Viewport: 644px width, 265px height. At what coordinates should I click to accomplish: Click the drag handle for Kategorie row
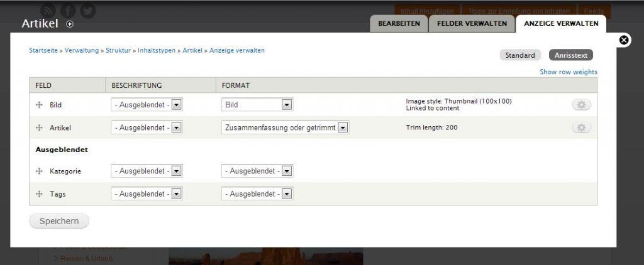[x=39, y=171]
